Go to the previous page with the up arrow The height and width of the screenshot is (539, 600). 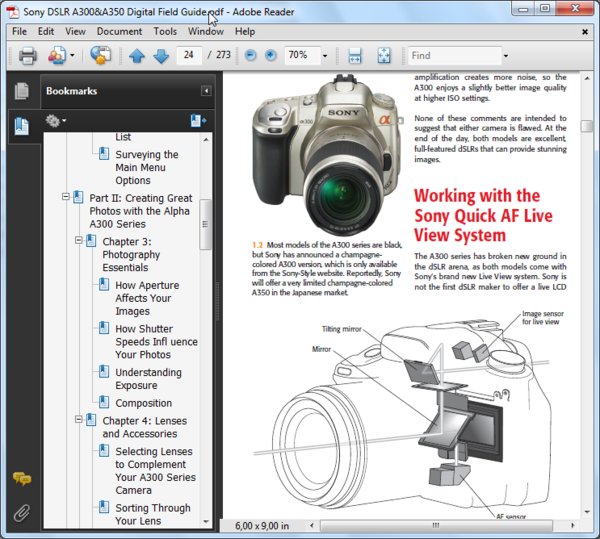138,55
